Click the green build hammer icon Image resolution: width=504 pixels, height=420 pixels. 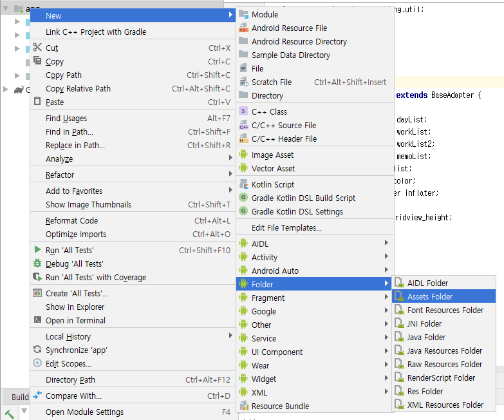(x=9, y=414)
